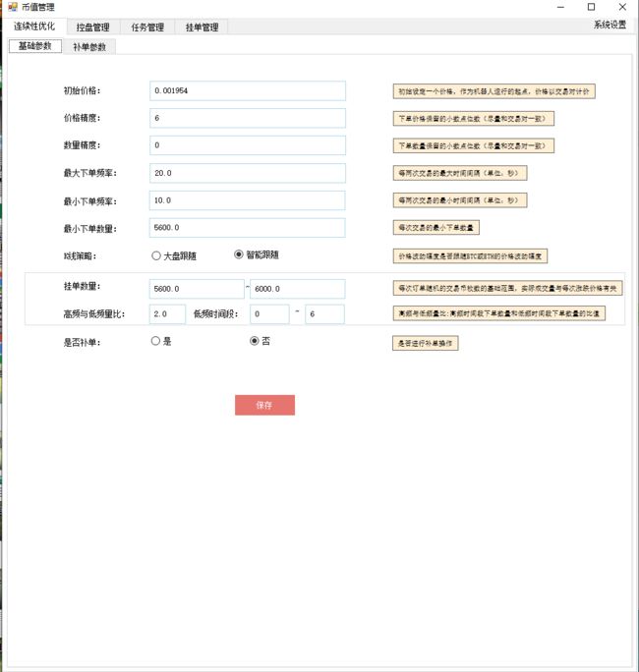
Task: Maximize the 币值管理 window
Action: pos(591,7)
